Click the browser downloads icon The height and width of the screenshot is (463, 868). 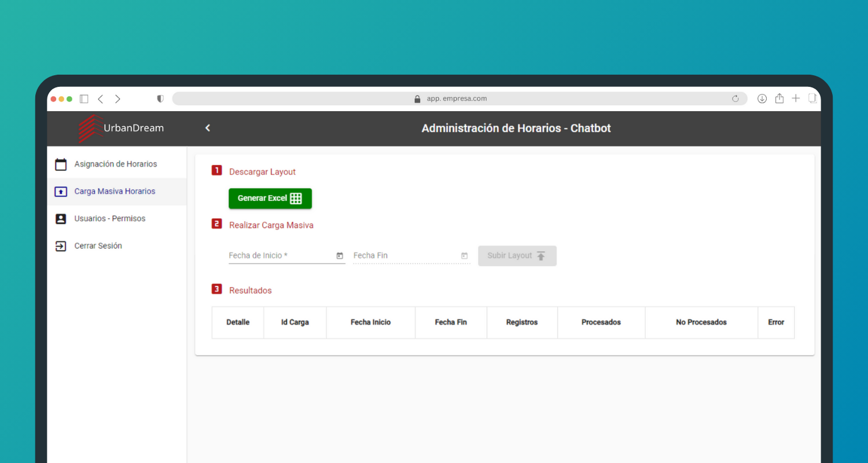762,99
